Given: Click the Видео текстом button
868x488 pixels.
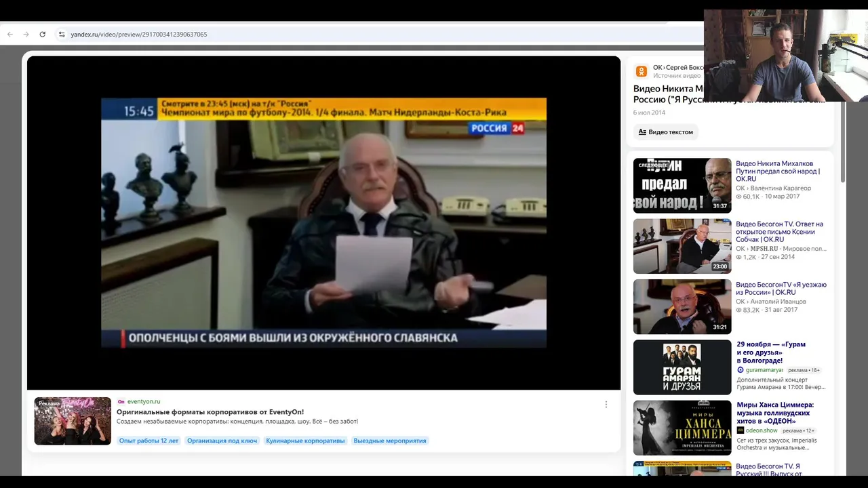Looking at the screenshot, I should 665,132.
